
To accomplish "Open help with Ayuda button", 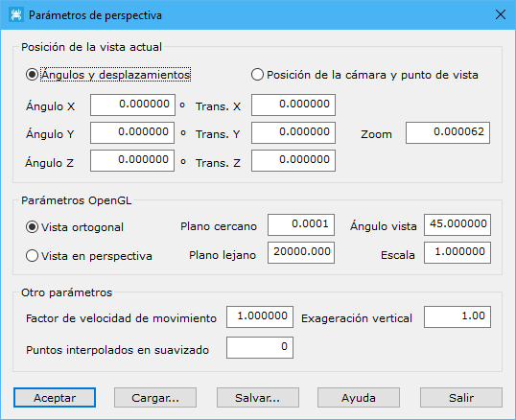I will 359,397.
